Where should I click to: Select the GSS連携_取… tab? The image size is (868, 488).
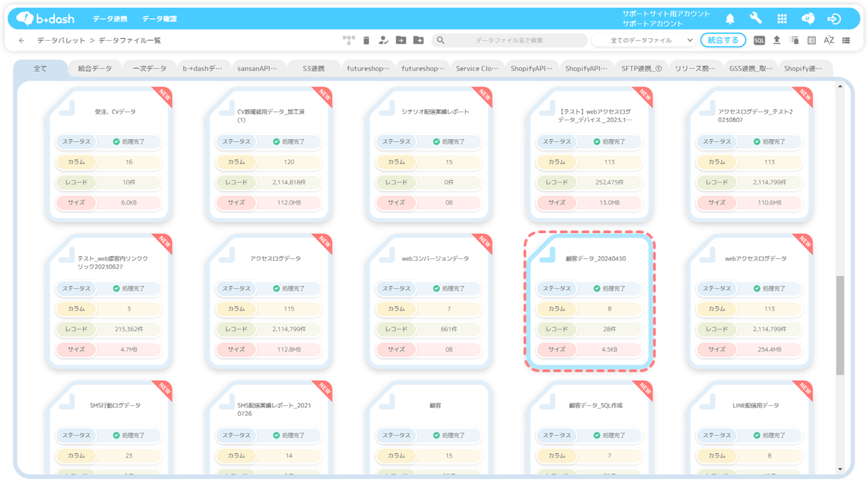point(751,68)
